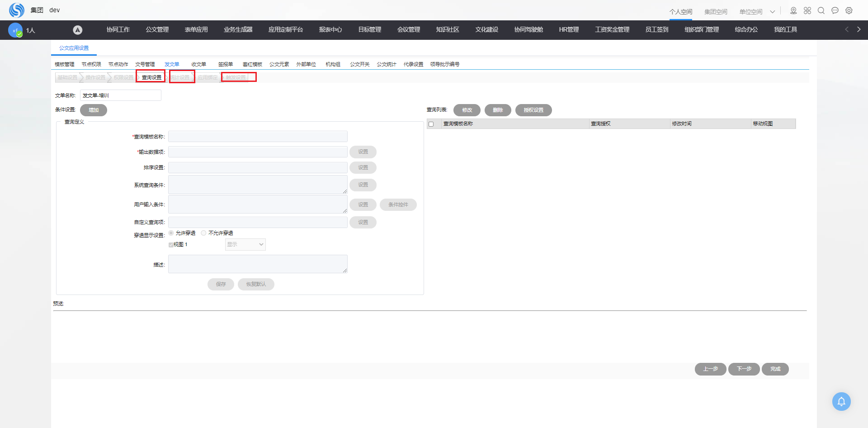The width and height of the screenshot is (868, 428).
Task: Click 设置 next to 排序设置
Action: [x=363, y=167]
